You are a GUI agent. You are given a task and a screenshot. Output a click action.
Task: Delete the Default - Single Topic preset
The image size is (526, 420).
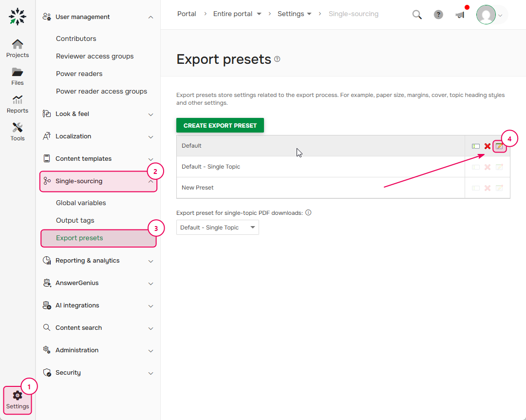click(x=488, y=167)
